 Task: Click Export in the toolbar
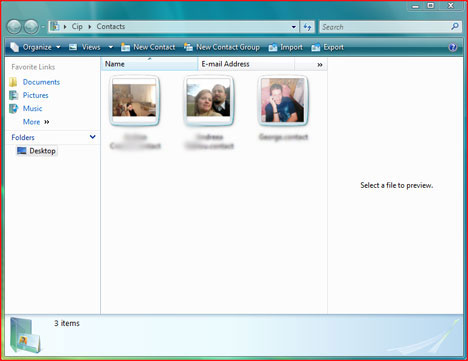click(327, 47)
